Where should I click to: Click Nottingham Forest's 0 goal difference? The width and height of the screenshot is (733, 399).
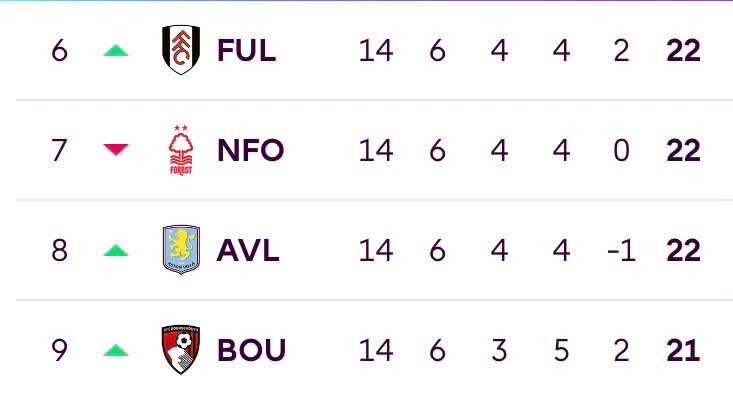pos(621,150)
